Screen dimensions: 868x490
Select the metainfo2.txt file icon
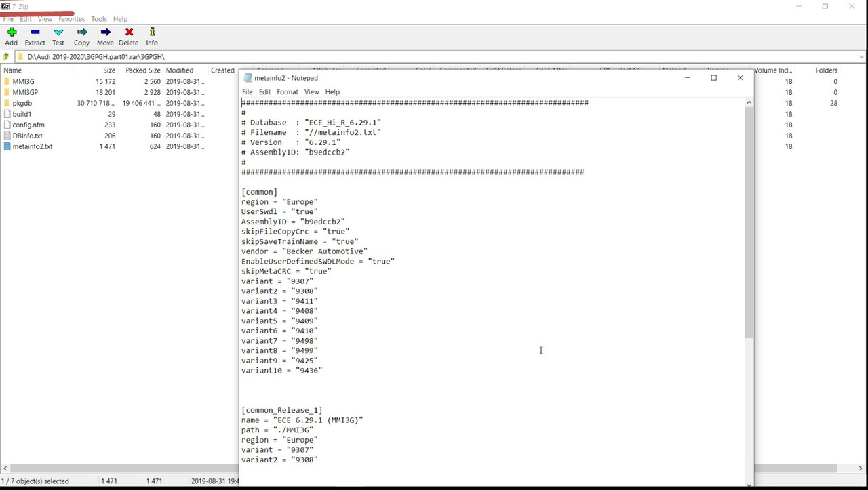pos(7,146)
